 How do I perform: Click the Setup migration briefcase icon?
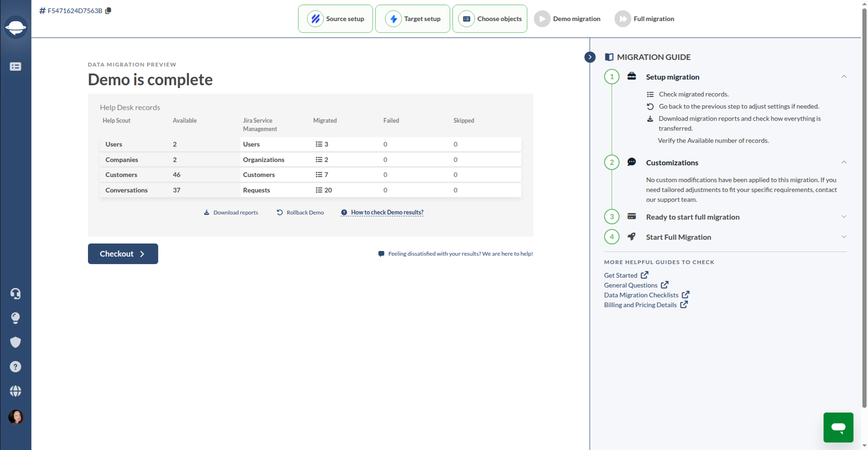click(x=632, y=76)
